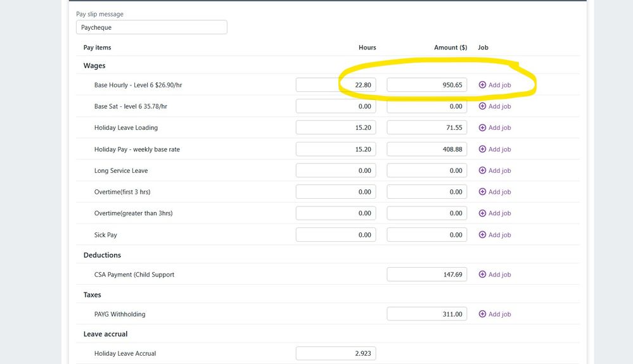633x364 pixels.
Task: Click Add job icon beside Sick Pay
Action: pos(482,235)
